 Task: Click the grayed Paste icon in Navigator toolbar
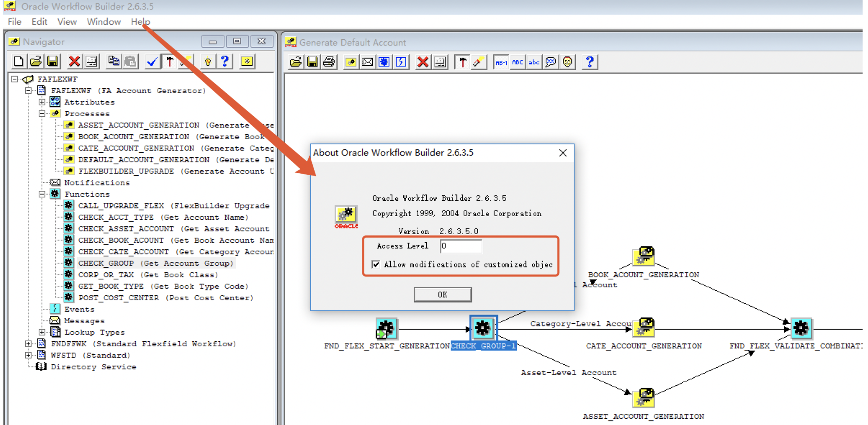(131, 61)
